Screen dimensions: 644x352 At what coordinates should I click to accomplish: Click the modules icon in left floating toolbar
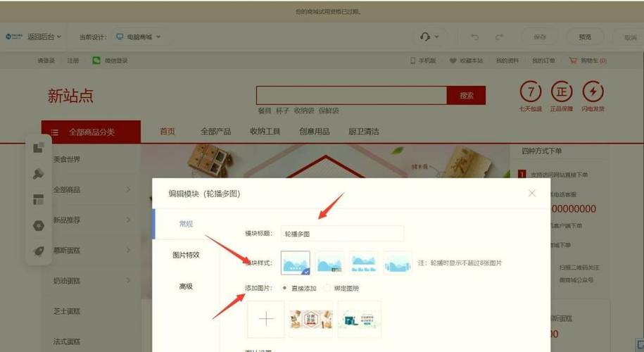pyautogui.click(x=39, y=148)
